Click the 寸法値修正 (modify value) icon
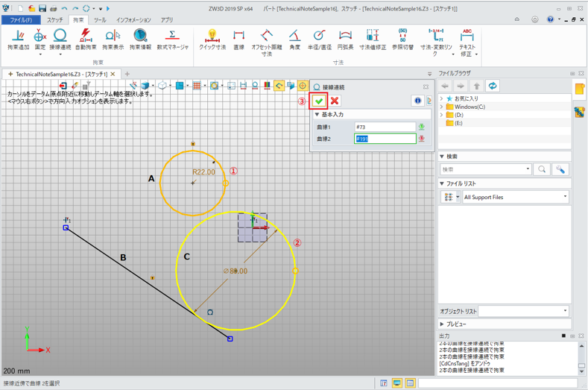Screen dimensions: 588x390 [373, 36]
